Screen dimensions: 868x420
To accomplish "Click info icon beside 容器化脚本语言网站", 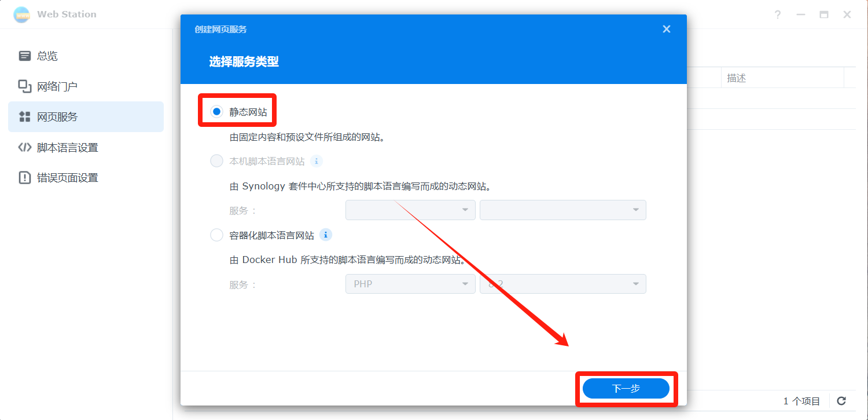I will tap(326, 235).
